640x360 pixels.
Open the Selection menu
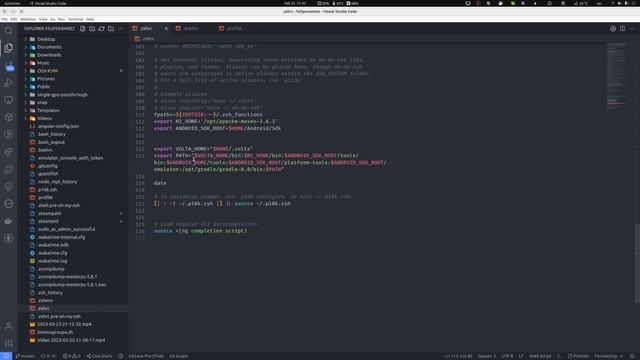28,19
